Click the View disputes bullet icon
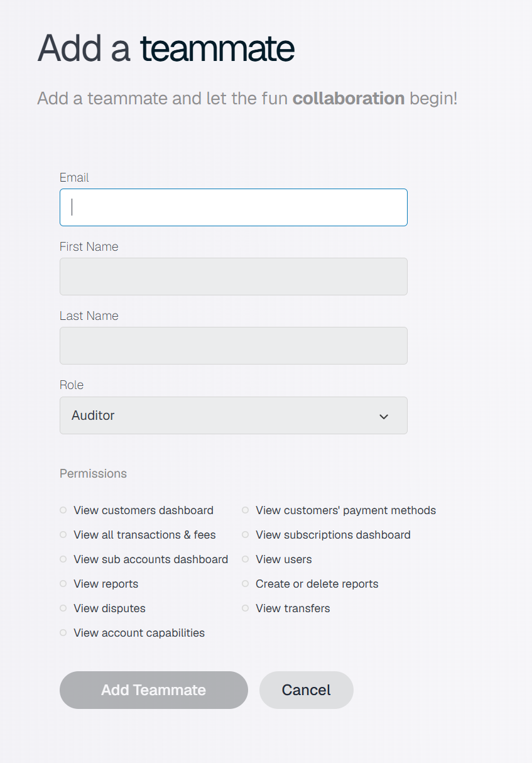 pos(63,608)
